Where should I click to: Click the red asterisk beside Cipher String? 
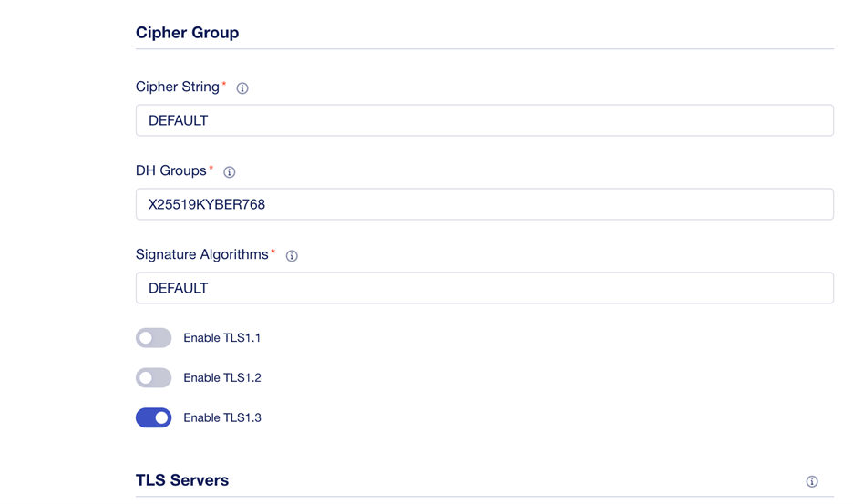pos(223,84)
